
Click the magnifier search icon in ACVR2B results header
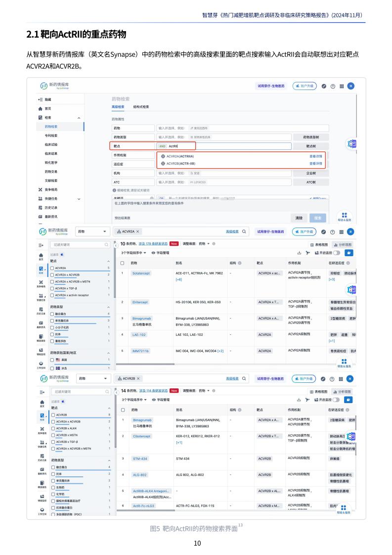[244, 378]
